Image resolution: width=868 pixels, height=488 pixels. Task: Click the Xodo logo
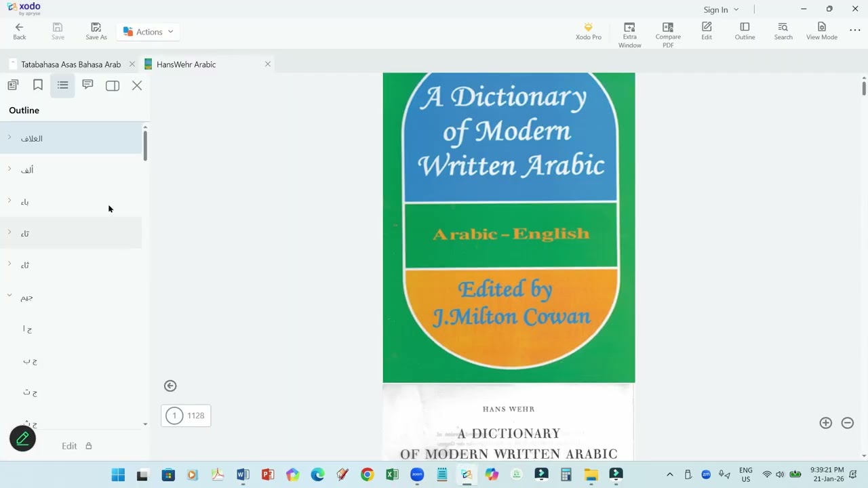pyautogui.click(x=24, y=7)
